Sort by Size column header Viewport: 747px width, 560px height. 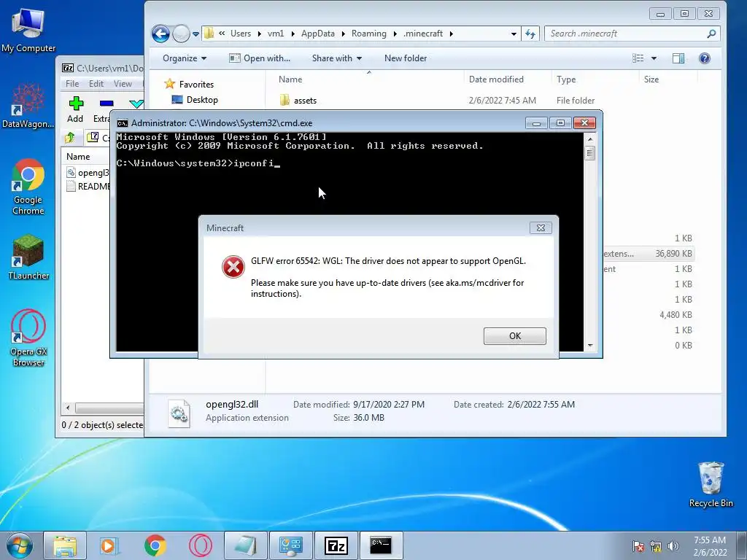(651, 79)
